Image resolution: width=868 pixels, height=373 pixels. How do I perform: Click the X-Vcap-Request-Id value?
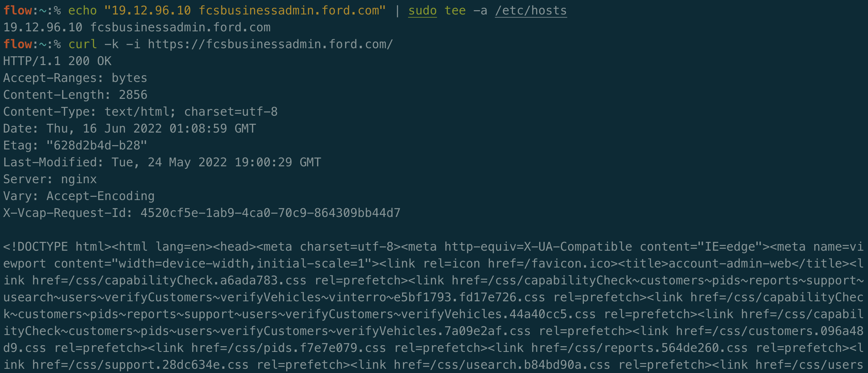pos(270,213)
